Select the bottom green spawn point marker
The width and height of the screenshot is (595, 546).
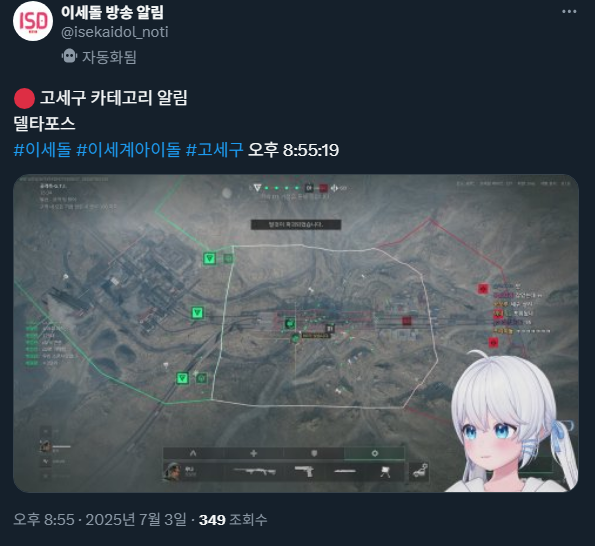coord(183,378)
